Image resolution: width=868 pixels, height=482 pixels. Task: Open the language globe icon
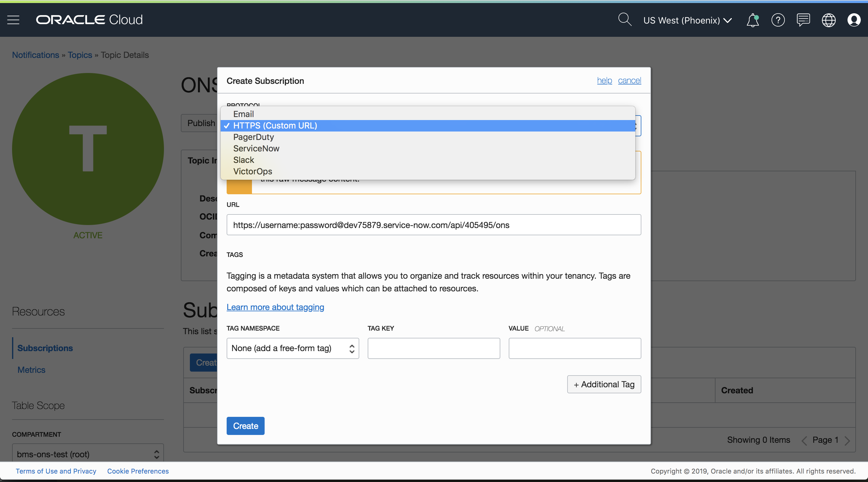coord(829,20)
